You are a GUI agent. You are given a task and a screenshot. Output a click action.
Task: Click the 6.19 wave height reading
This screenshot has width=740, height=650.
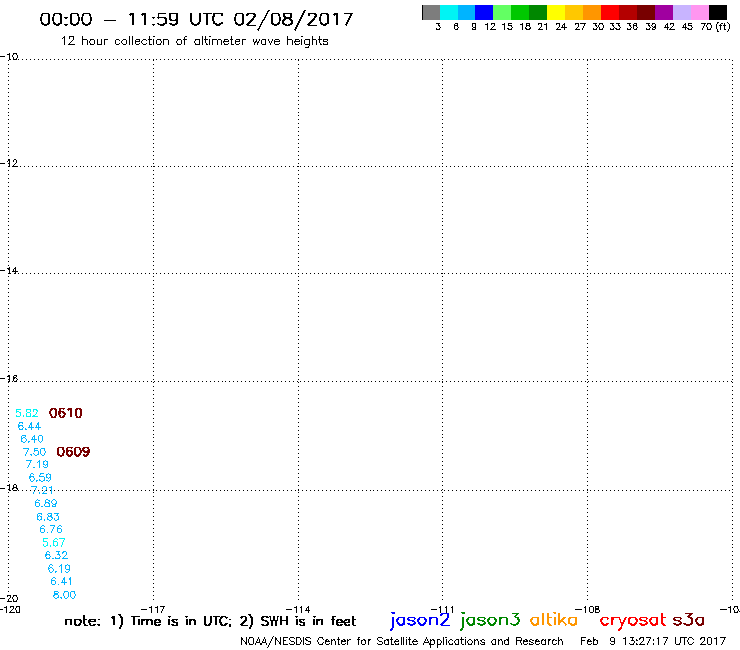59,568
